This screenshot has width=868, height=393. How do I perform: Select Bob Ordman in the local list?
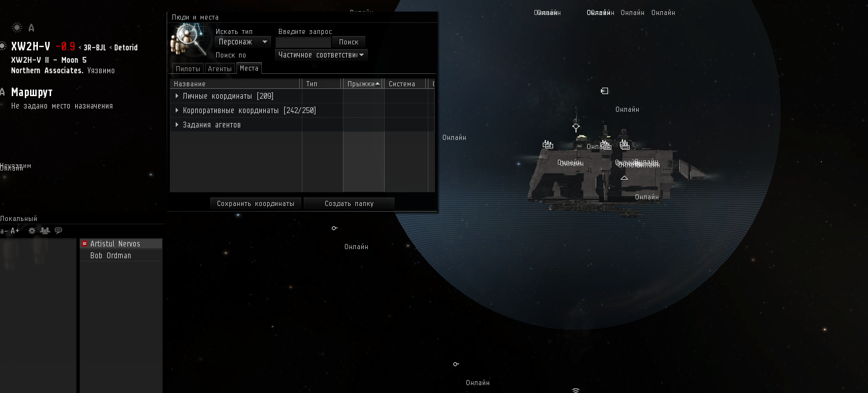point(121,256)
